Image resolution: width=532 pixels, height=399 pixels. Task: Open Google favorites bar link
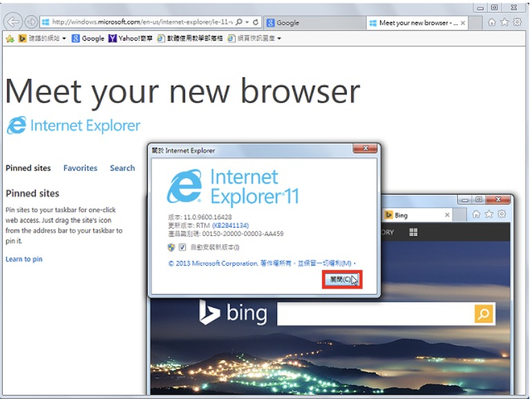(x=88, y=38)
